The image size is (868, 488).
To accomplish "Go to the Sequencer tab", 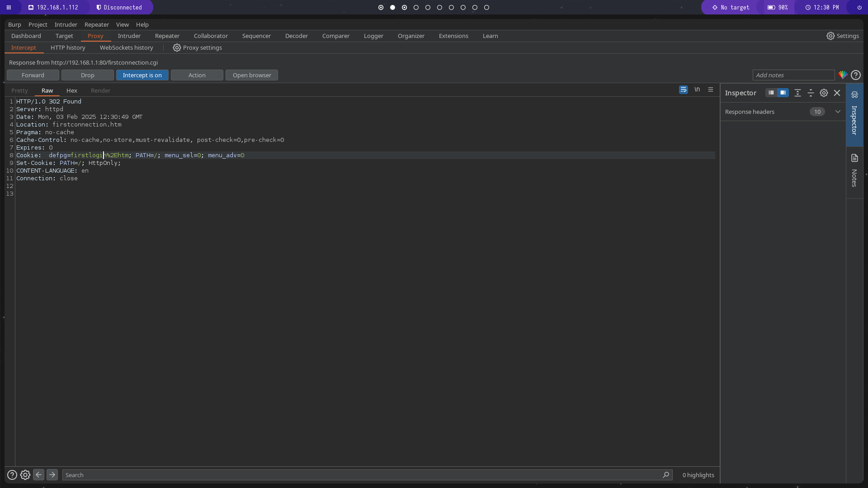I will [256, 36].
